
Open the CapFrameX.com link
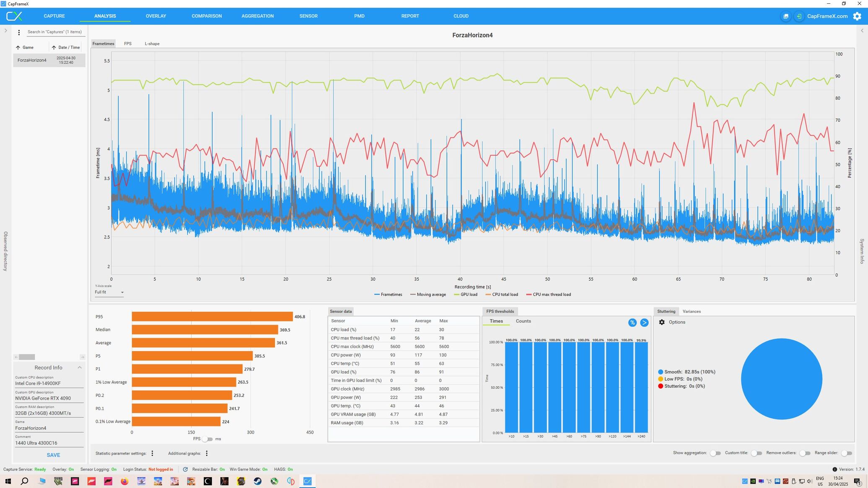point(827,16)
